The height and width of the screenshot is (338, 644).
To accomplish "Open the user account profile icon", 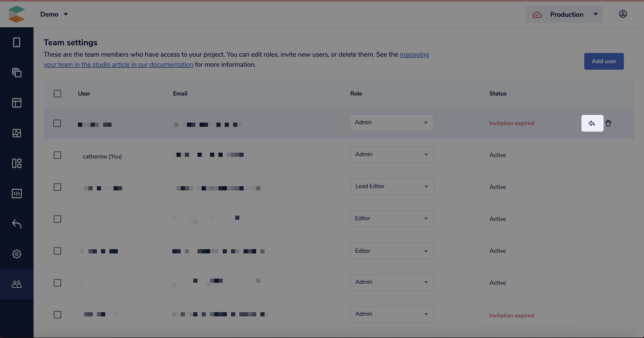I will pos(623,14).
